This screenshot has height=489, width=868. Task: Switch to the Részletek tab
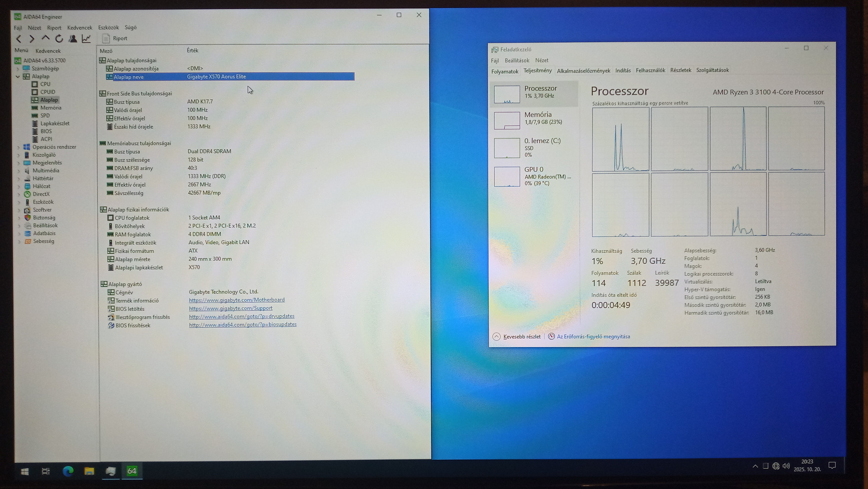click(680, 70)
